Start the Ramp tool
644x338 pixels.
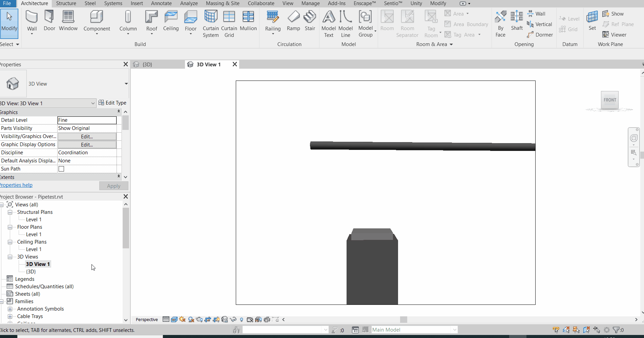point(293,21)
